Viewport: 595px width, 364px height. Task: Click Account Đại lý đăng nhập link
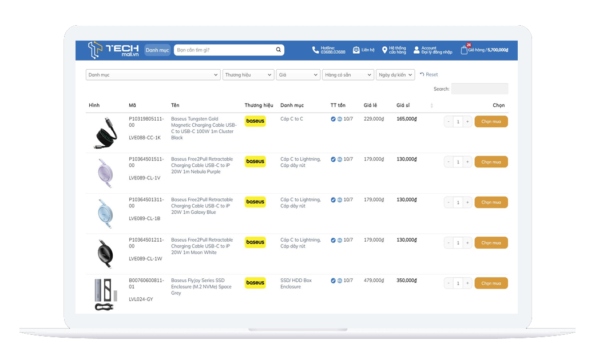point(437,50)
